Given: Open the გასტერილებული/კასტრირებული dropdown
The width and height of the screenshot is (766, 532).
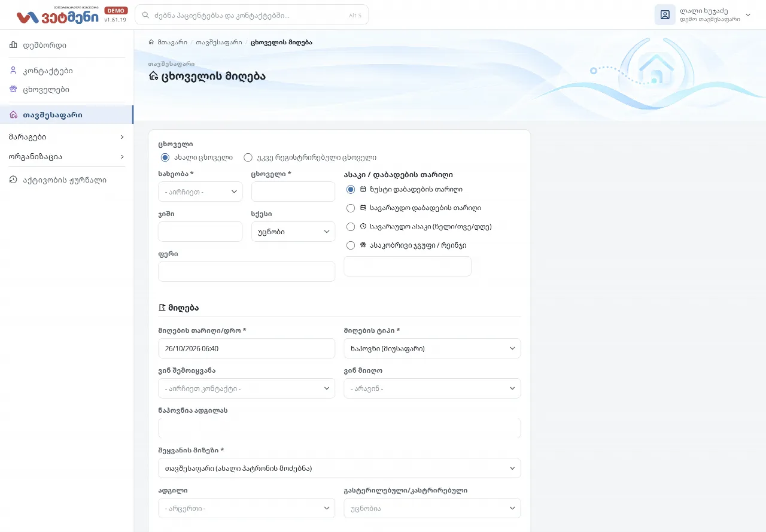Looking at the screenshot, I should click(432, 508).
